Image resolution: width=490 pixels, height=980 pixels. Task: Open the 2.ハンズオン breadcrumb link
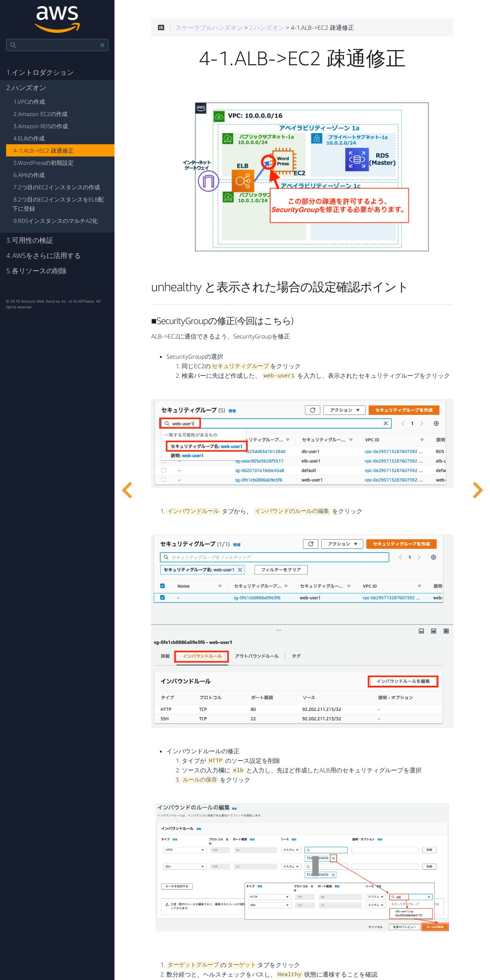click(266, 27)
